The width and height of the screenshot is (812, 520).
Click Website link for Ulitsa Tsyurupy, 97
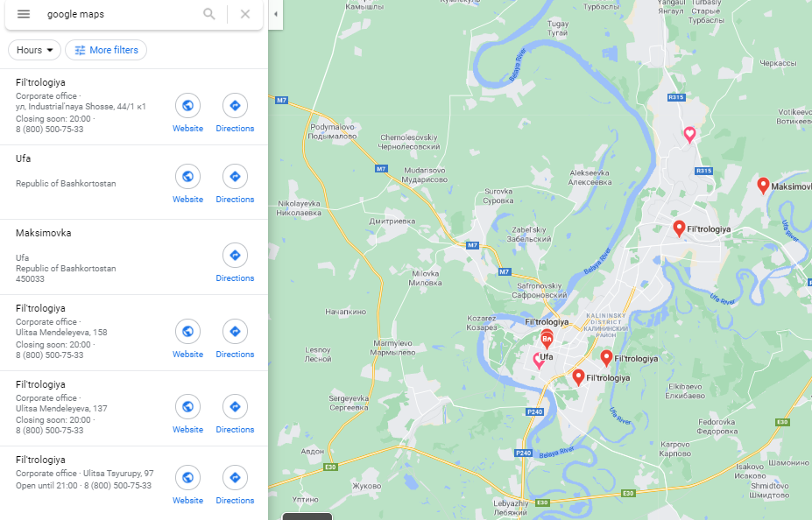click(x=187, y=501)
